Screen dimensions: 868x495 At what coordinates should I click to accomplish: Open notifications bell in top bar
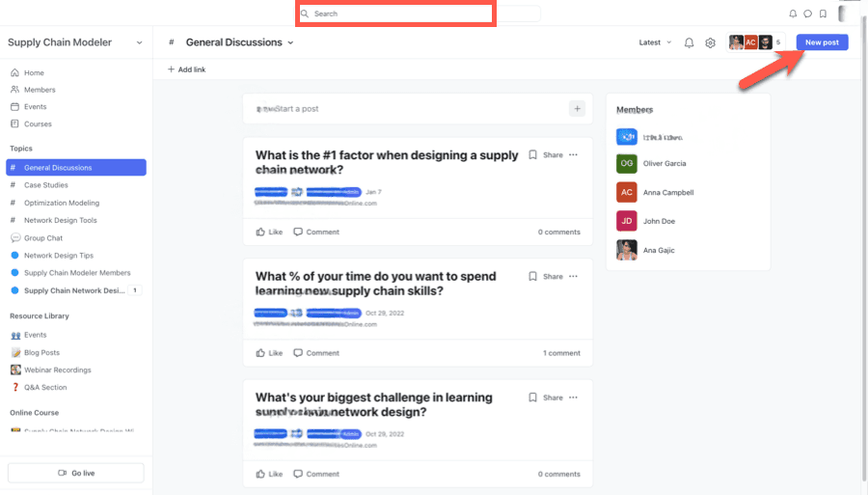tap(793, 14)
